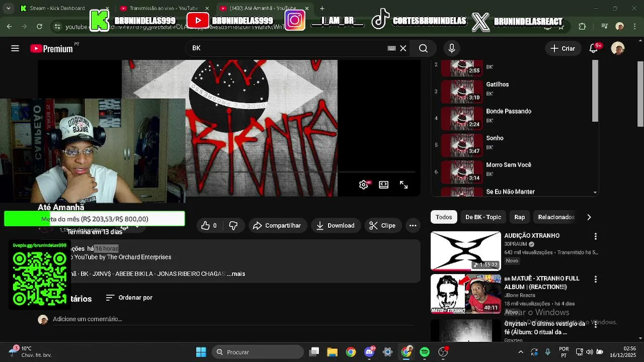Viewport: 644px width, 362px height.
Task: Open The Orchard Enterprises description text
Action: click(x=139, y=257)
